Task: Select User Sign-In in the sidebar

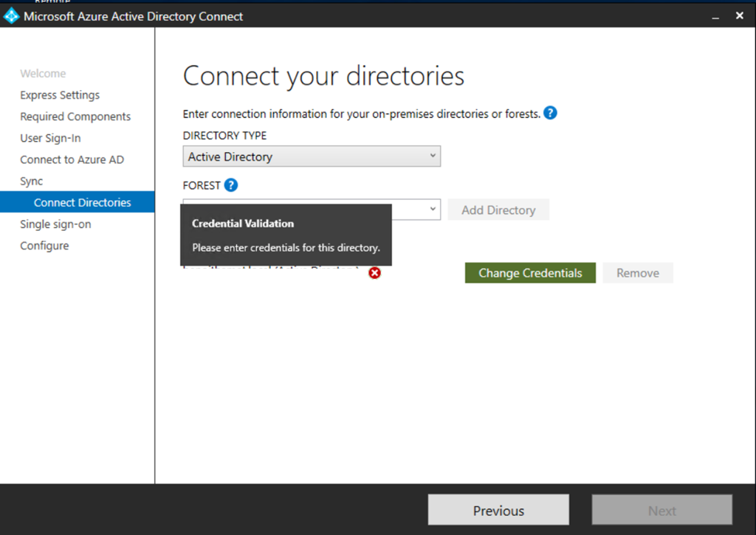Action: [x=50, y=138]
